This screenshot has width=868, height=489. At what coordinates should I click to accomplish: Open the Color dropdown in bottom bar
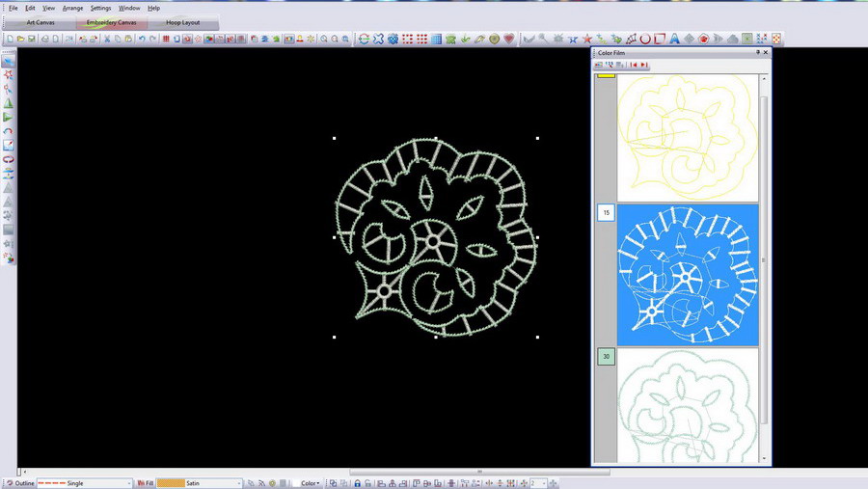(310, 483)
